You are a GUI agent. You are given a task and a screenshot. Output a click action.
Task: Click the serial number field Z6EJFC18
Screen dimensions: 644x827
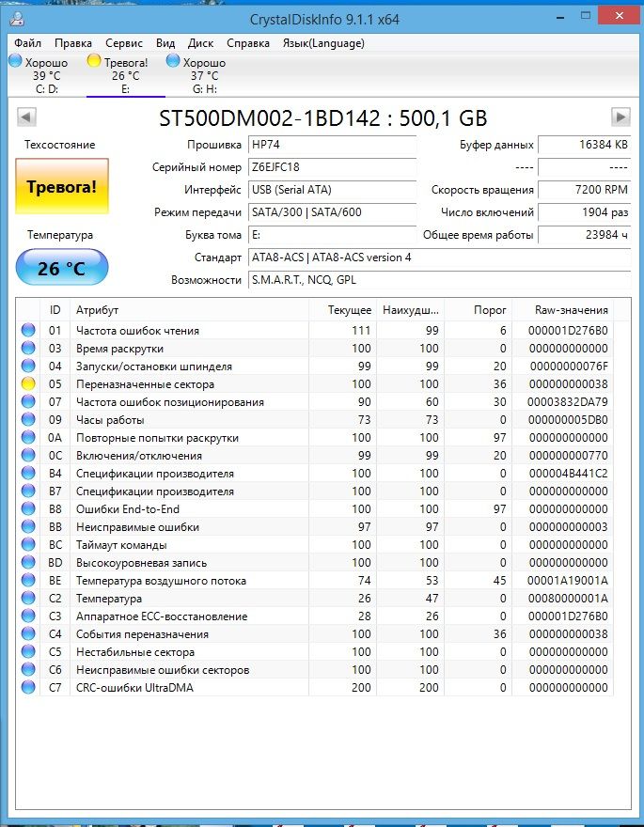click(x=332, y=167)
